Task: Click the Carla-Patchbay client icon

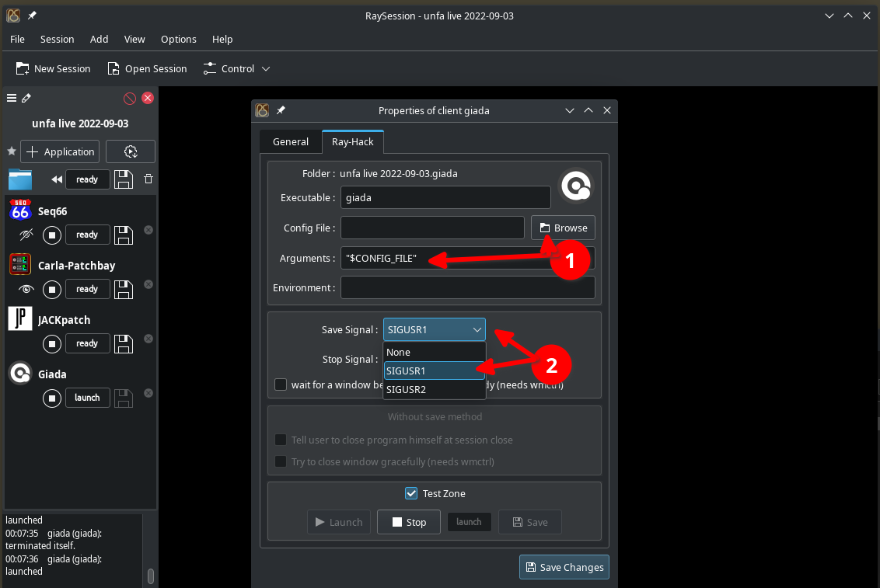Action: (x=20, y=264)
